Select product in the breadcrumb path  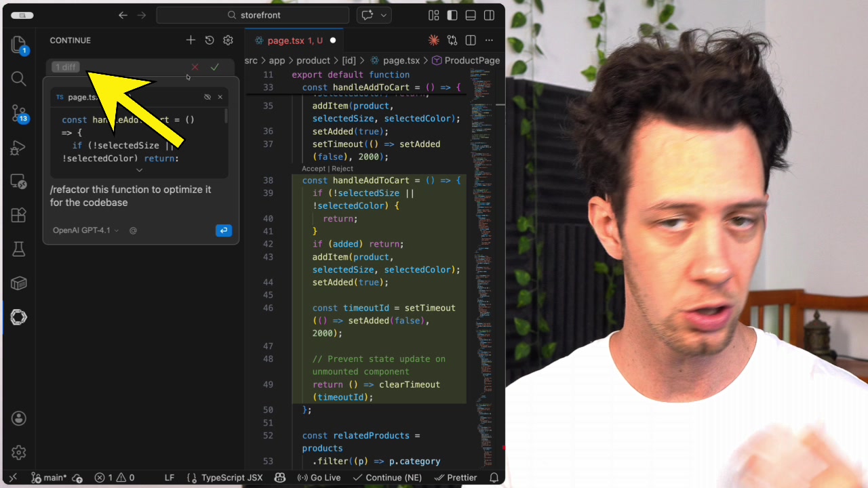pyautogui.click(x=313, y=60)
